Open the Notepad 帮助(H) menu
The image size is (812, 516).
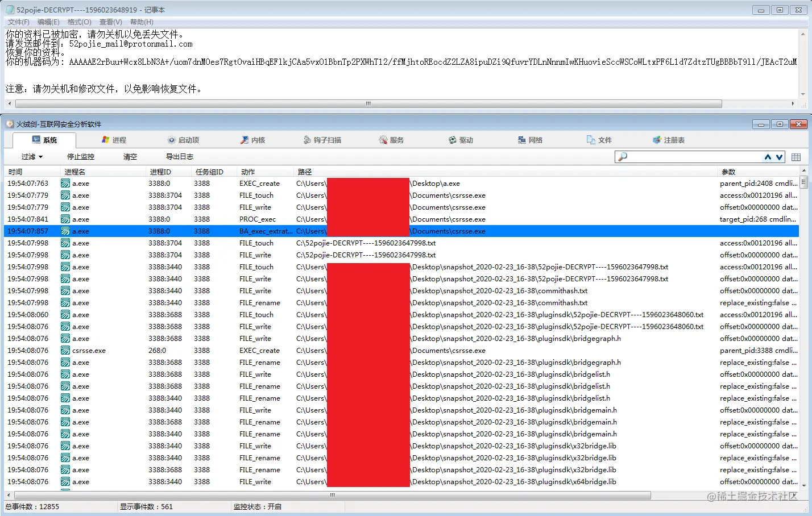(x=142, y=22)
